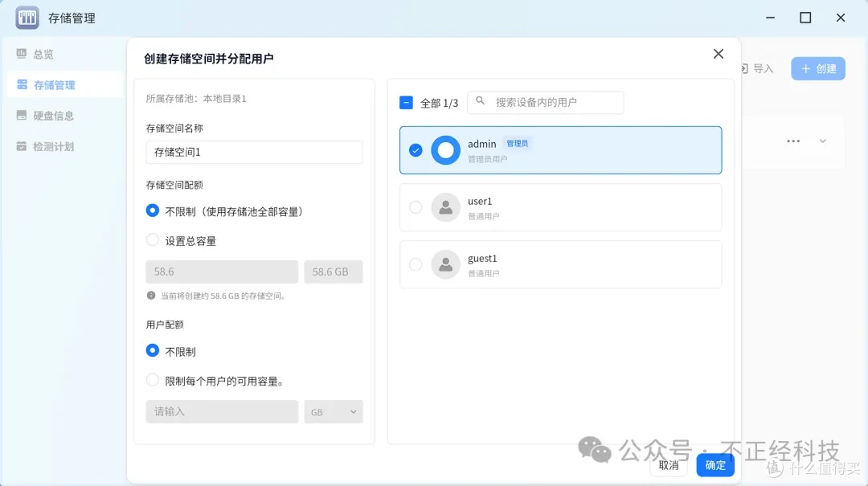Click the storage manager app icon in title bar
Viewport: 868px width, 486px height.
(x=27, y=18)
